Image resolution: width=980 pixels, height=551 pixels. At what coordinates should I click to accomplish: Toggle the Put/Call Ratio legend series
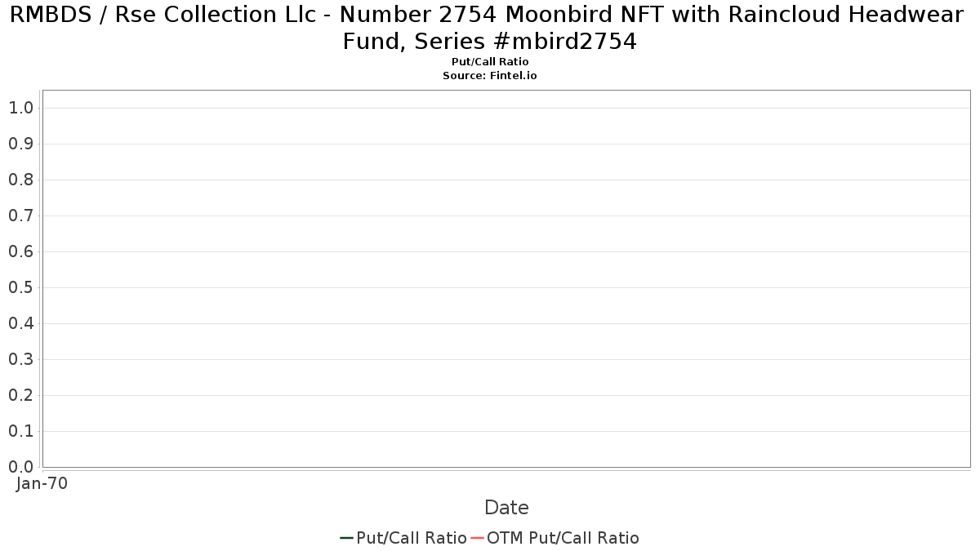(x=412, y=538)
